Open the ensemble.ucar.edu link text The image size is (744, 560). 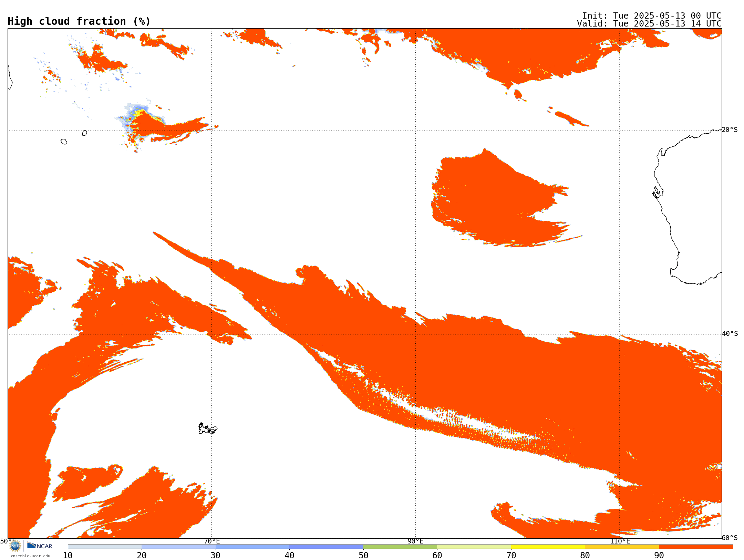pos(30,556)
